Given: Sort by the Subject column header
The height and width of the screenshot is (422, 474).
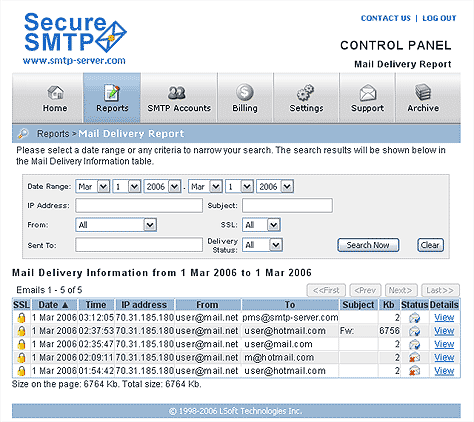Looking at the screenshot, I should point(358,305).
